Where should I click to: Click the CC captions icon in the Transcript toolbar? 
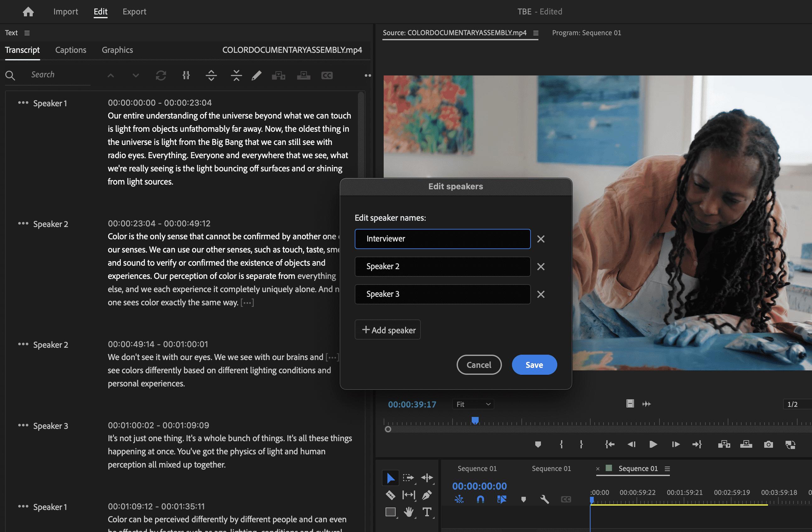point(326,75)
